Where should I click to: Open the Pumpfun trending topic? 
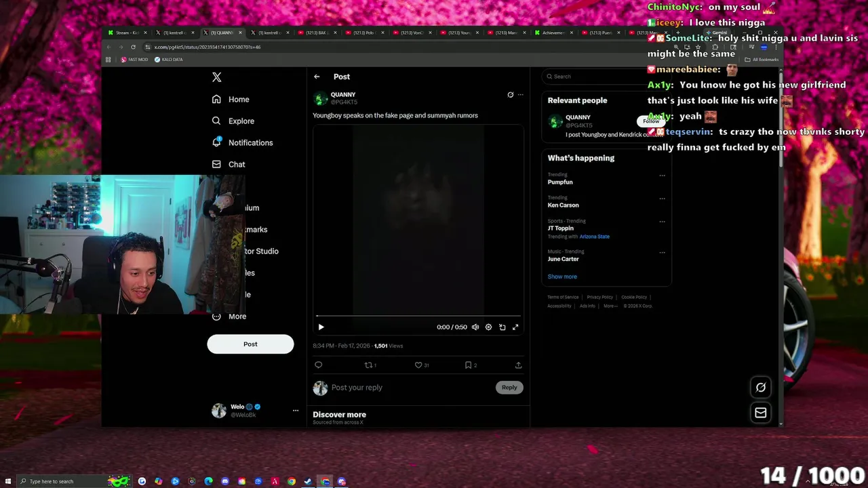coord(560,182)
